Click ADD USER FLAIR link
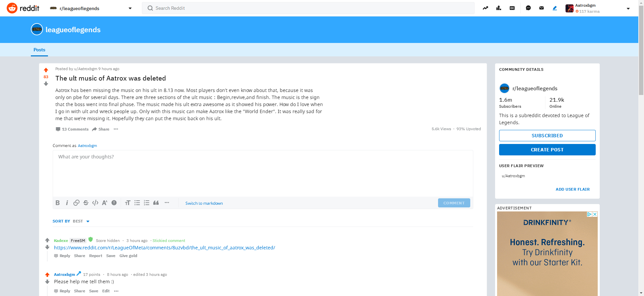644x296 pixels. pos(573,189)
